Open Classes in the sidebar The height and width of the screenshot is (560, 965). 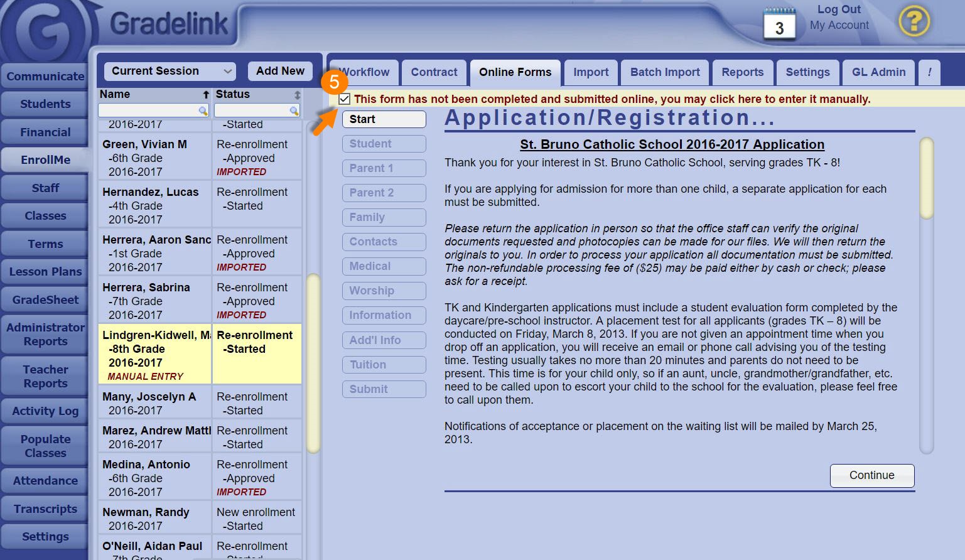45,216
